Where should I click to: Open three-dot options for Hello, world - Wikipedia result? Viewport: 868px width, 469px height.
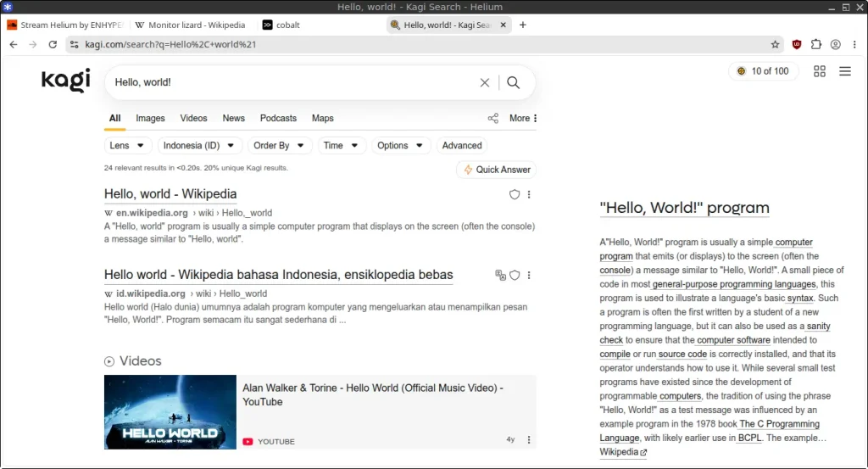(x=529, y=194)
